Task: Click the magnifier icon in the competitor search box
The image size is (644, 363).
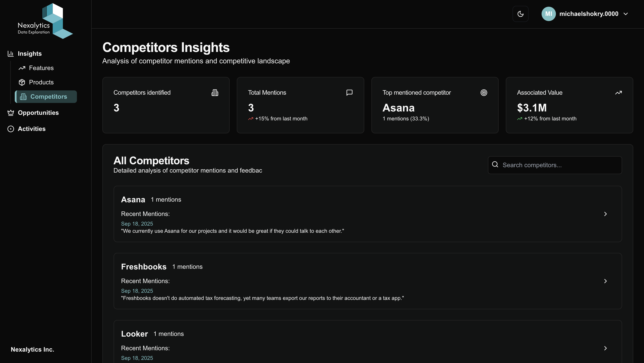Action: [495, 165]
